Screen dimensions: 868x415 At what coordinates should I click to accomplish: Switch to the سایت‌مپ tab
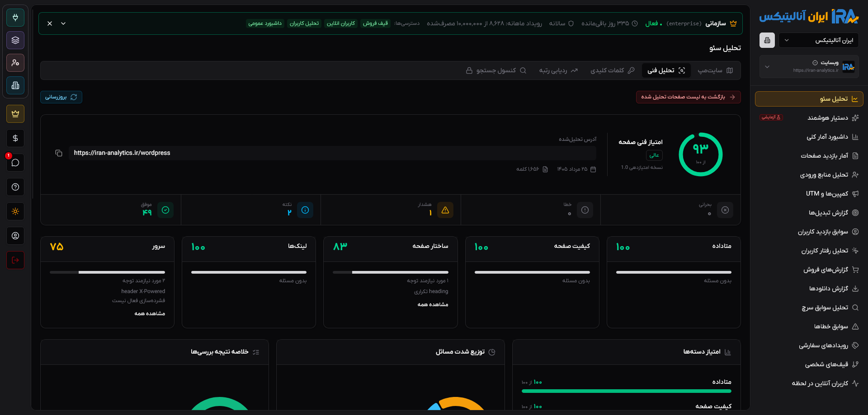(x=715, y=70)
